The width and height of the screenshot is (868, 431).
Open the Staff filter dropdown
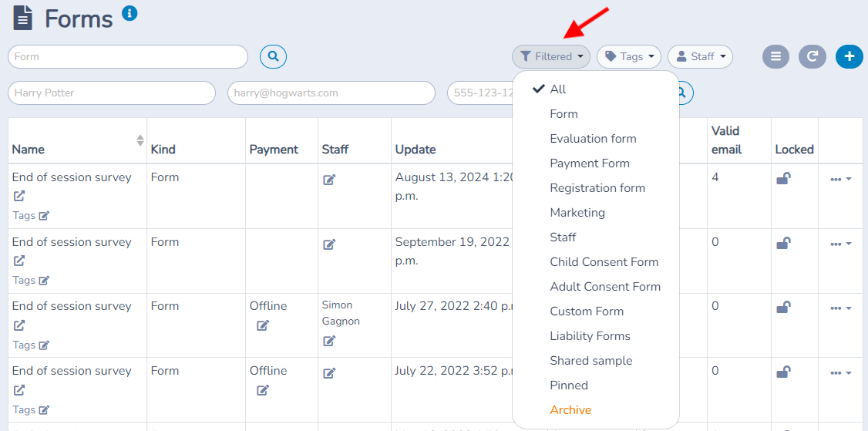pos(700,56)
